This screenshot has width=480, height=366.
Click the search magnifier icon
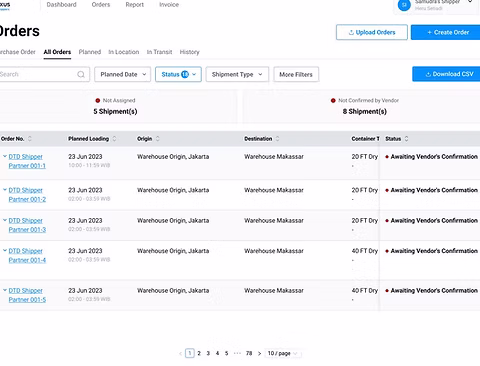(81, 74)
